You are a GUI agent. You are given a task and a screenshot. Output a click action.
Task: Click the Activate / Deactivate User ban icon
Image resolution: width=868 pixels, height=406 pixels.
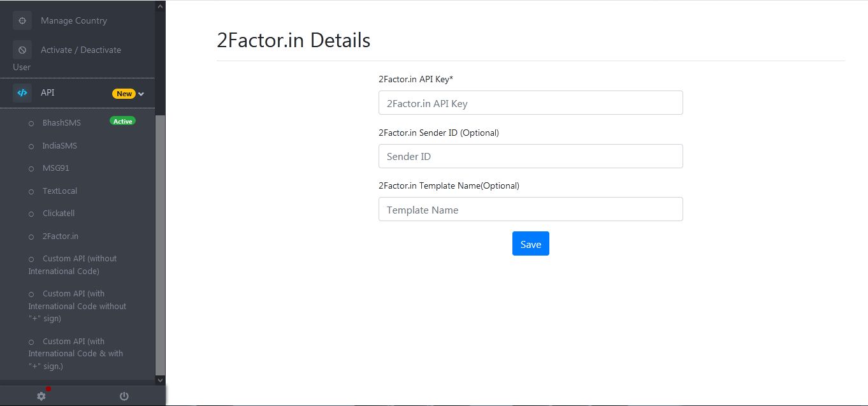[22, 50]
